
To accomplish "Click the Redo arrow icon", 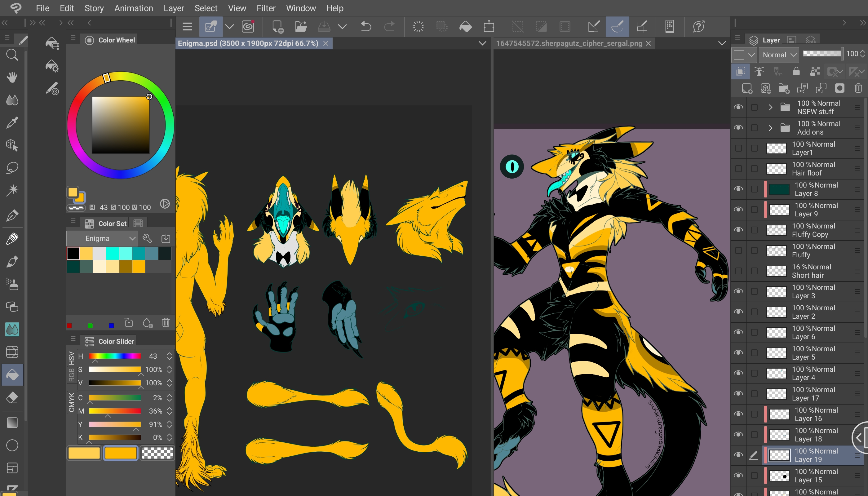I will [x=389, y=27].
